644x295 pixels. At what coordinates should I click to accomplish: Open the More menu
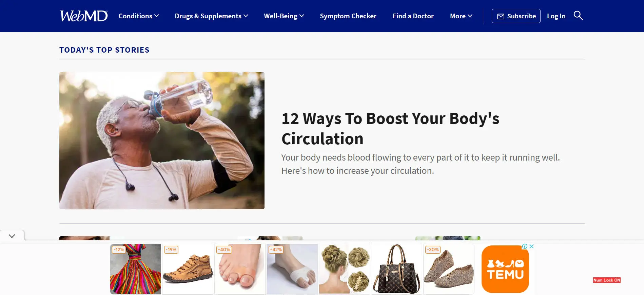pos(461,16)
